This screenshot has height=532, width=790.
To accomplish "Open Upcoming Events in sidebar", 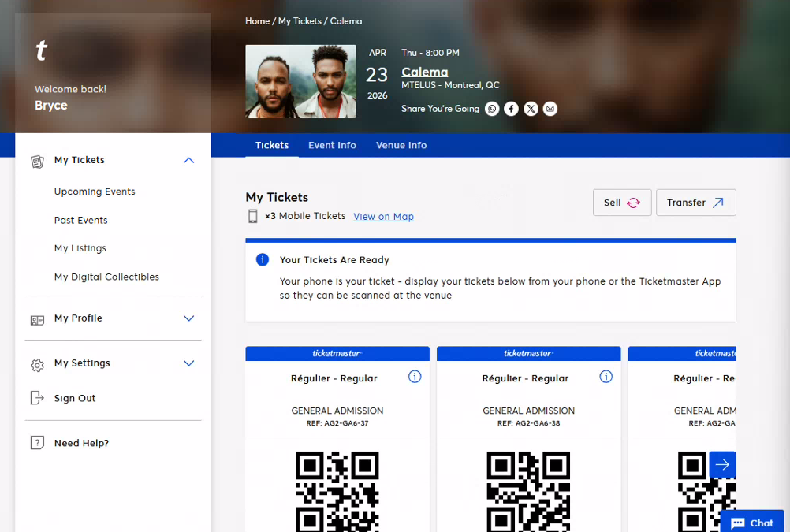I will point(95,192).
